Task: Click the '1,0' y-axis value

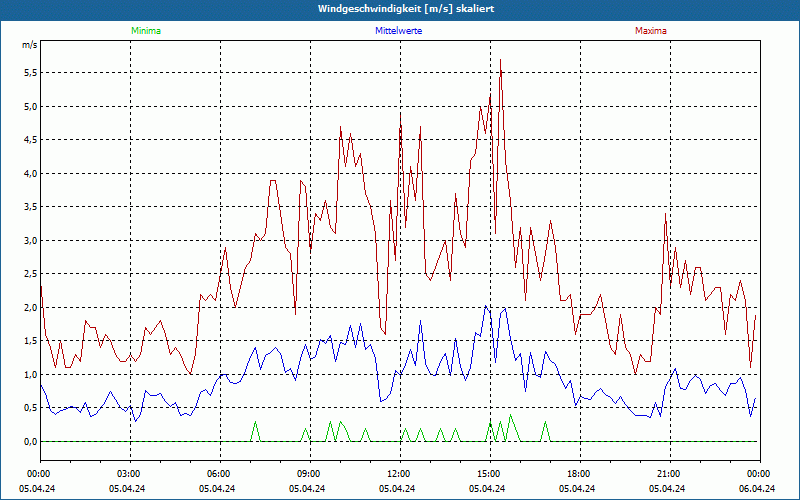Action: click(31, 374)
